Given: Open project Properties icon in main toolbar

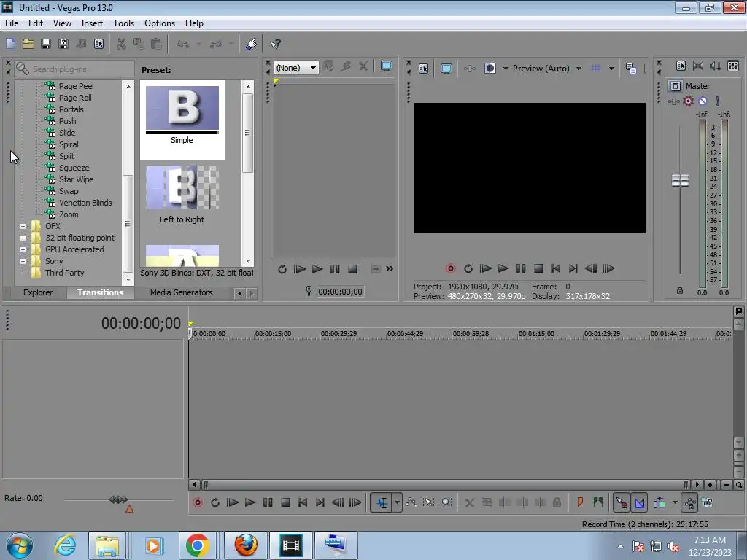Looking at the screenshot, I should [x=98, y=44].
